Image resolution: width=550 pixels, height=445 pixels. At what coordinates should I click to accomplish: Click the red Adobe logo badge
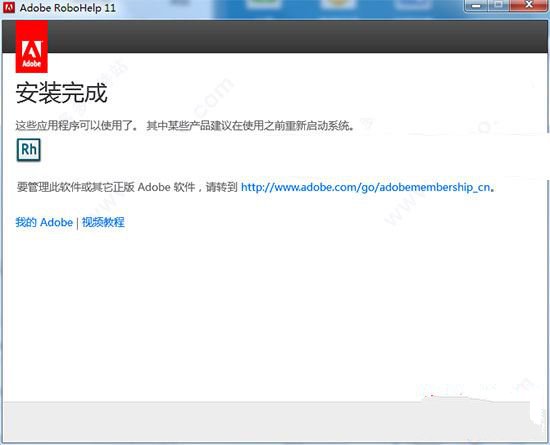[32, 47]
